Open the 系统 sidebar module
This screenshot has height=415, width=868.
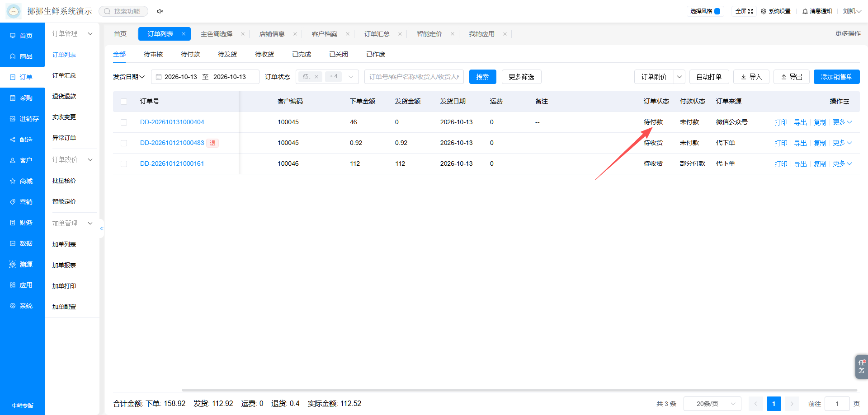tap(23, 306)
